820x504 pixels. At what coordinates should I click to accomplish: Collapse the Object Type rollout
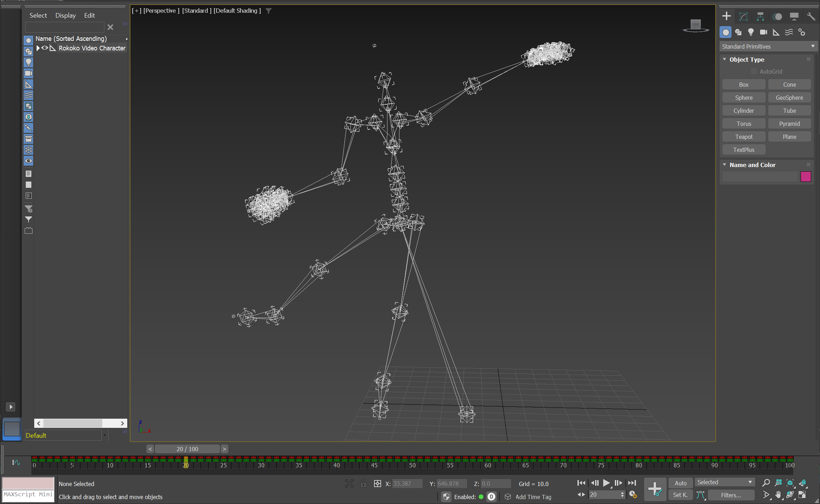[724, 60]
